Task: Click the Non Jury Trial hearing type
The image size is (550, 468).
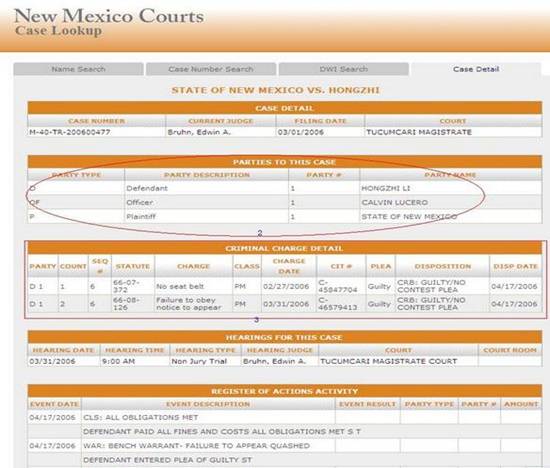Action: click(199, 361)
